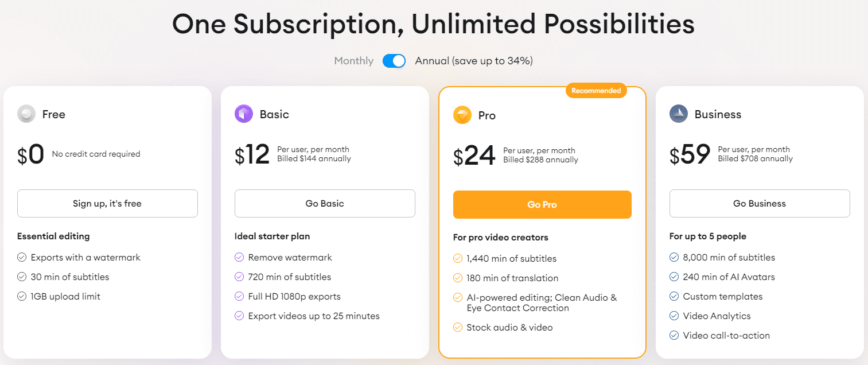The width and height of the screenshot is (868, 365).
Task: Click checkmark icon beside Video Analytics
Action: coord(674,316)
